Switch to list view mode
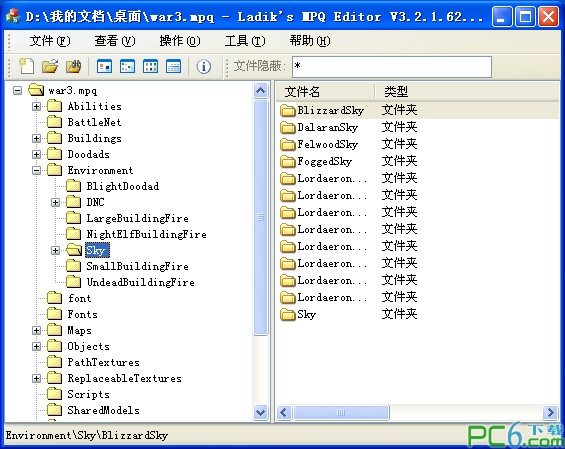Screen dimensions: 565x449 pyautogui.click(x=151, y=66)
